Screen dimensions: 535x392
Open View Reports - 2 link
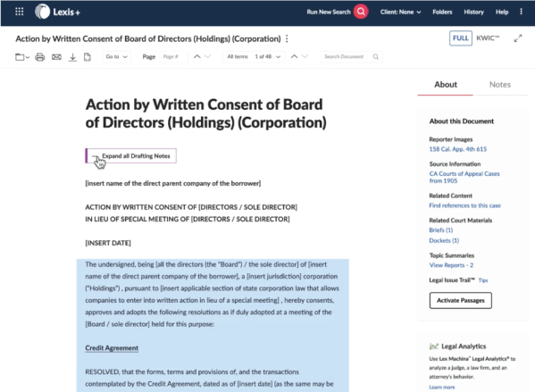[x=451, y=265]
